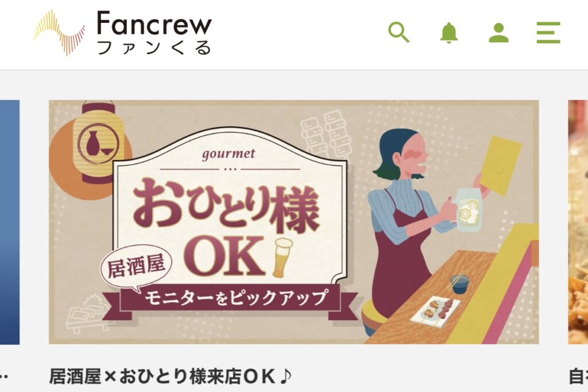This screenshot has width=588, height=392.
Task: Click the truncated caption dots at left edge
Action: click(x=4, y=377)
